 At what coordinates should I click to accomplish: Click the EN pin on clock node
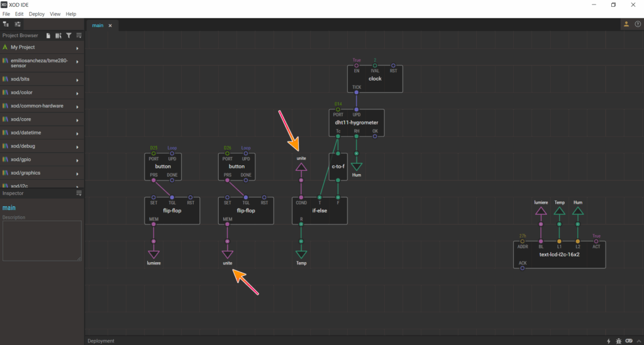click(x=357, y=65)
